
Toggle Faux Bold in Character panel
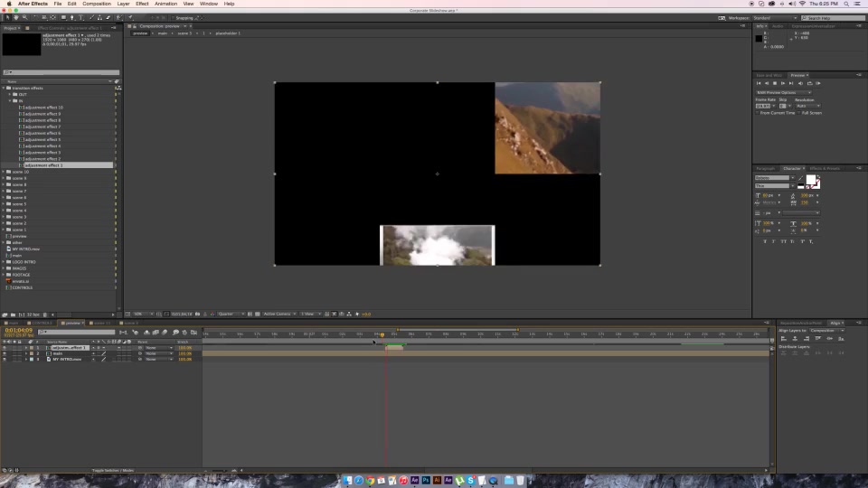765,241
